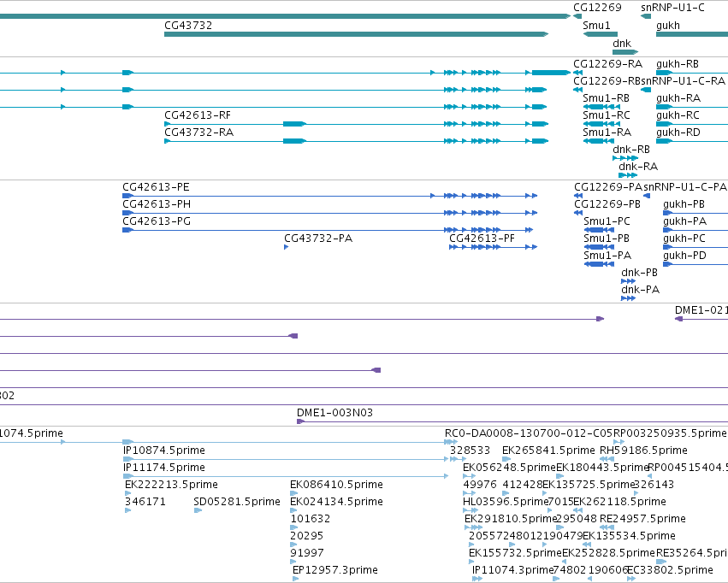Screen dimensions: 728x583
Task: Open protein label CG42613-PG
Action: pos(157,221)
